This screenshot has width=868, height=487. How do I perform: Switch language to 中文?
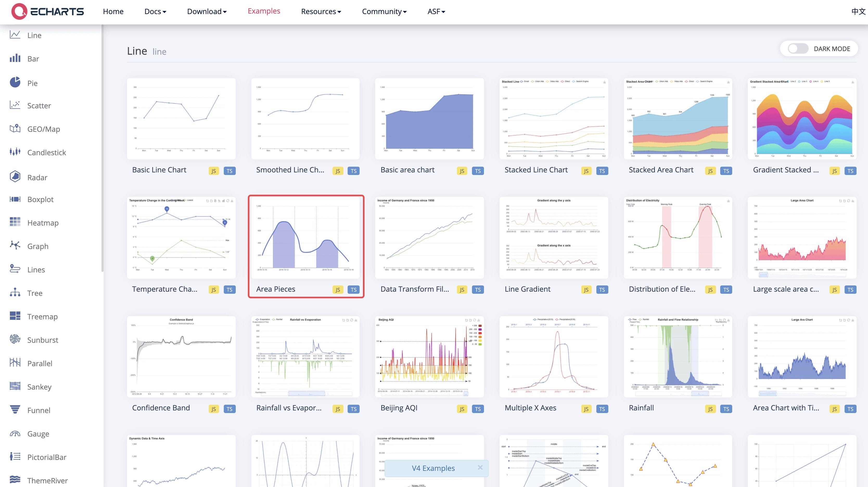pyautogui.click(x=858, y=11)
